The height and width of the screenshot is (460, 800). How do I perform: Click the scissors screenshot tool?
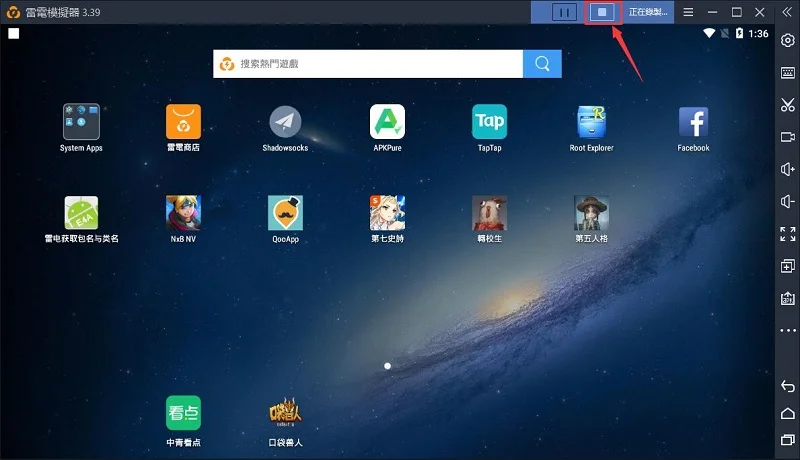tap(788, 105)
